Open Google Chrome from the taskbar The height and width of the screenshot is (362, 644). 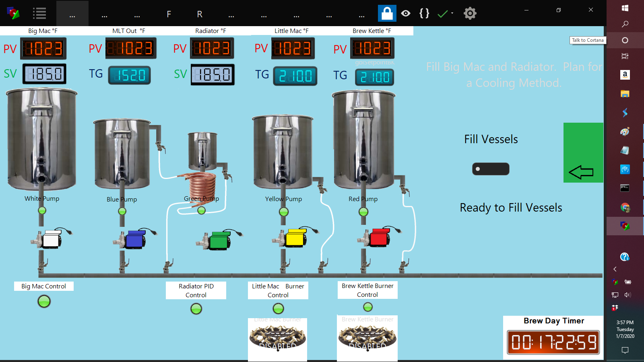[x=625, y=207]
